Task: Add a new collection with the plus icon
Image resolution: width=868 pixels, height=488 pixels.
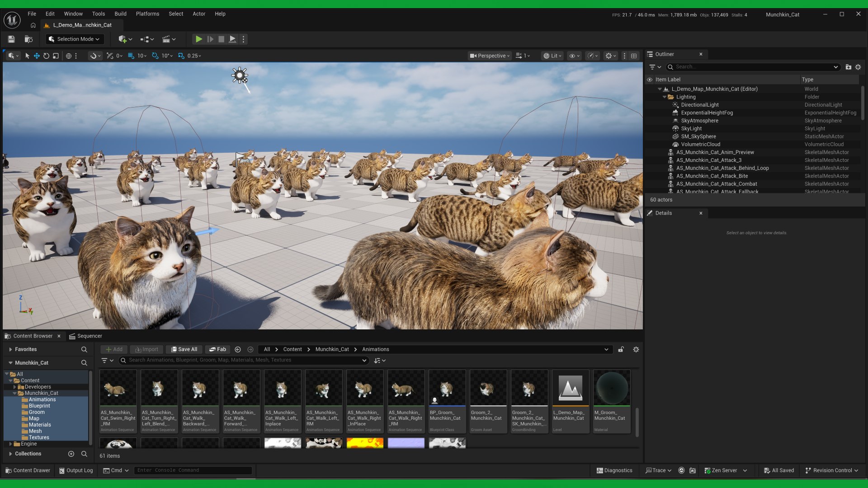Action: [x=71, y=454]
